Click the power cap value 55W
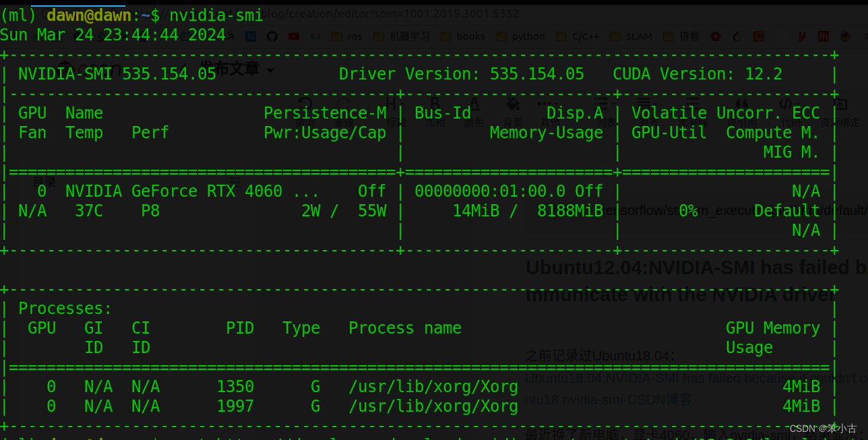The image size is (868, 440). point(372,211)
